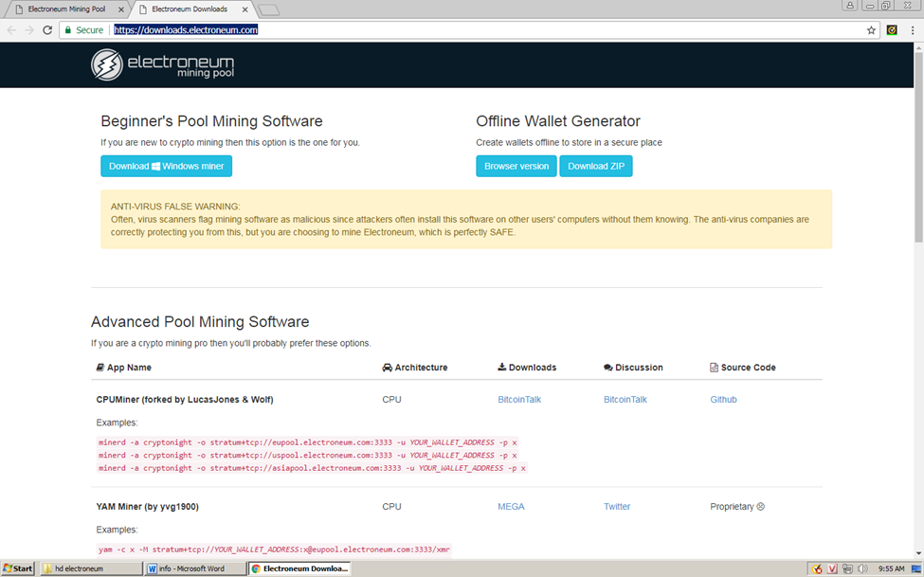Open the wallet Browser version
924x577 pixels.
click(x=516, y=166)
